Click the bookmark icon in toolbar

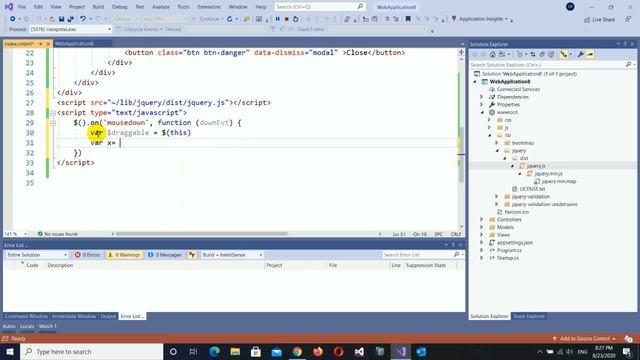pos(408,19)
